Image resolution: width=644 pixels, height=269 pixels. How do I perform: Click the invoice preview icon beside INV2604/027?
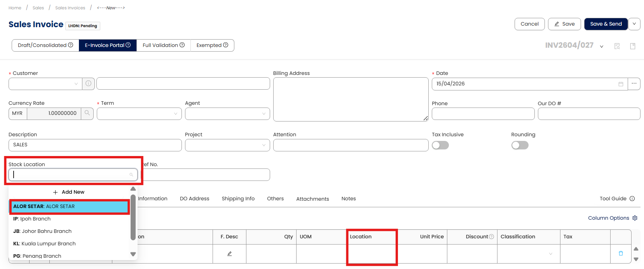[617, 46]
